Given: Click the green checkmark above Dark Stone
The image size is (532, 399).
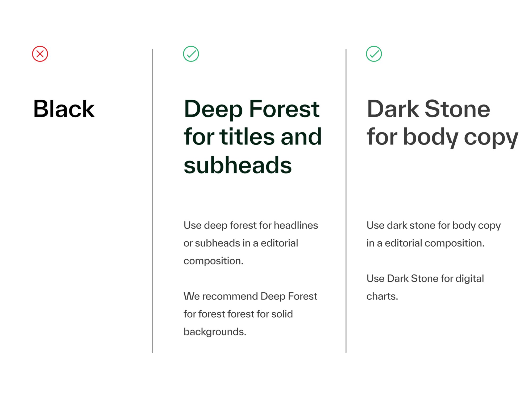Looking at the screenshot, I should [x=374, y=54].
